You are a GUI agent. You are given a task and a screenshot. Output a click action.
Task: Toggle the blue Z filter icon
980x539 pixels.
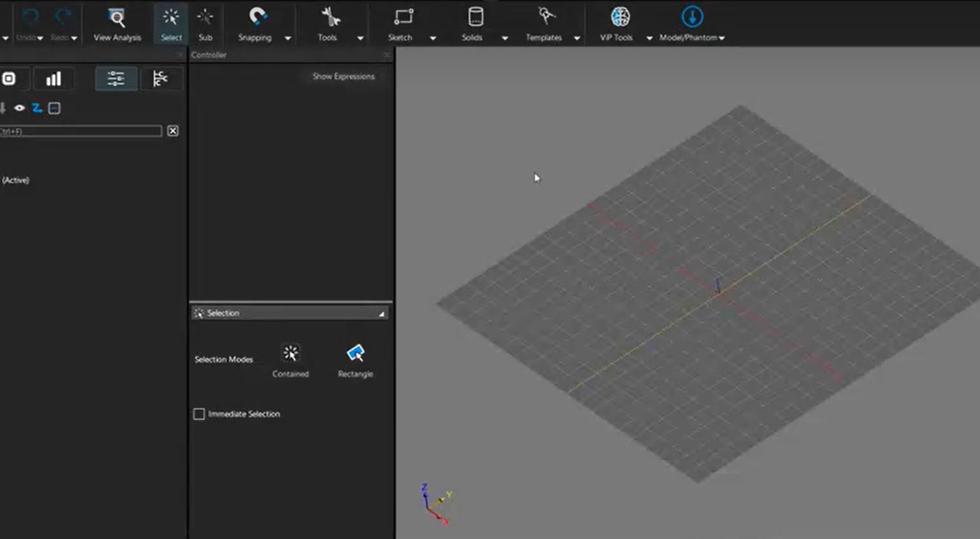[37, 108]
